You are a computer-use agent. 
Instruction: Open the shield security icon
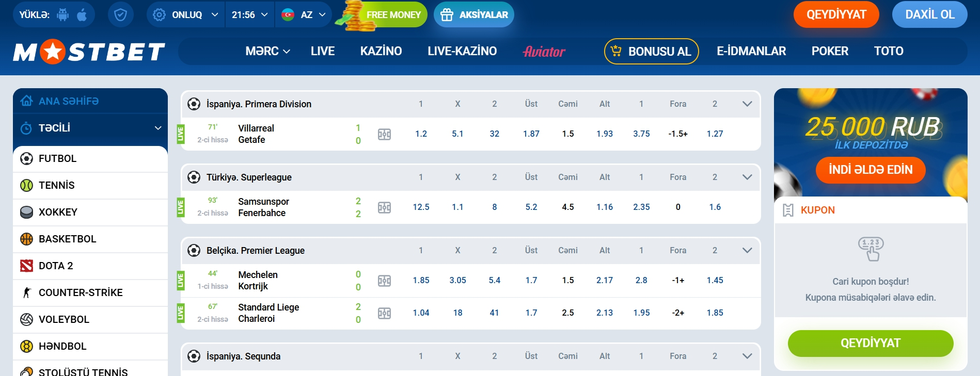120,15
